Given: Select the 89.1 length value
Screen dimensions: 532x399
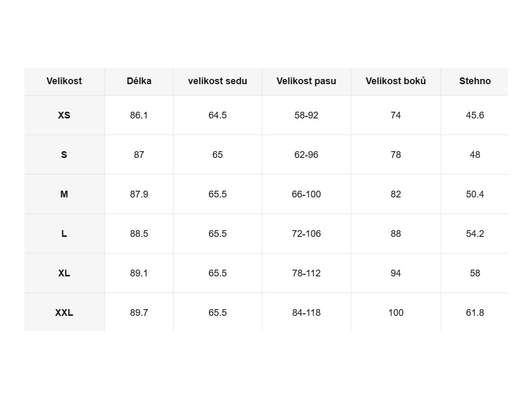Looking at the screenshot, I should tap(139, 273).
